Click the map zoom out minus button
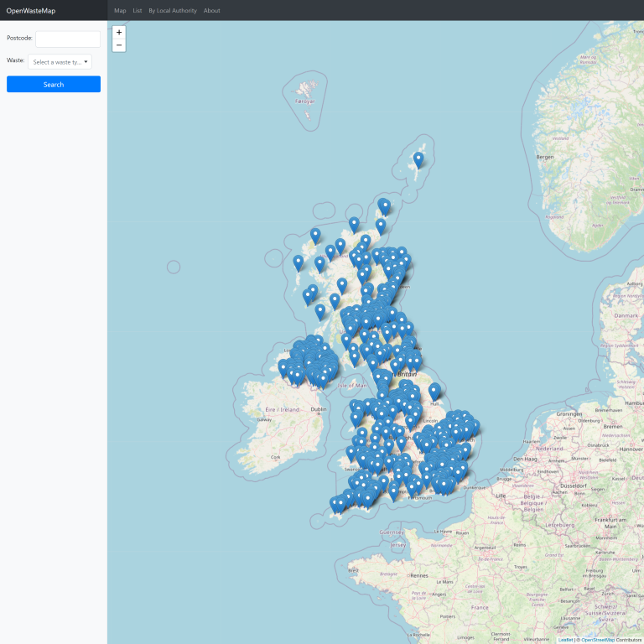Viewport: 644px width, 644px height. (x=119, y=45)
